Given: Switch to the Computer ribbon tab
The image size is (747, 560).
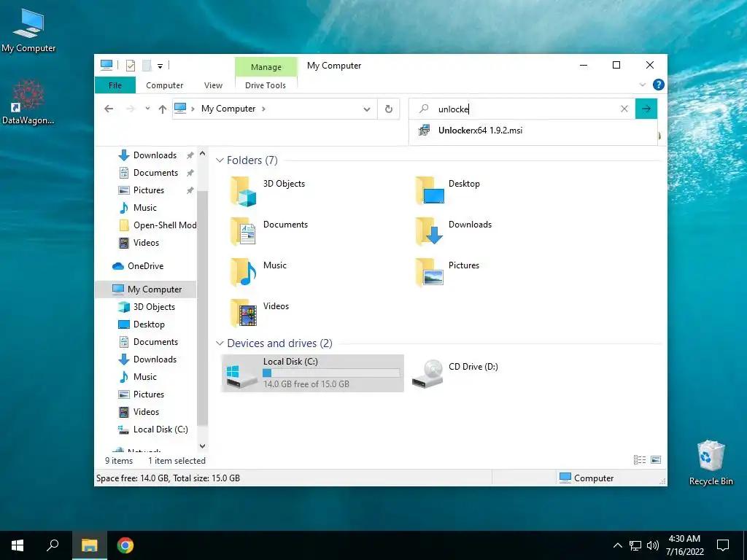Looking at the screenshot, I should coord(164,85).
